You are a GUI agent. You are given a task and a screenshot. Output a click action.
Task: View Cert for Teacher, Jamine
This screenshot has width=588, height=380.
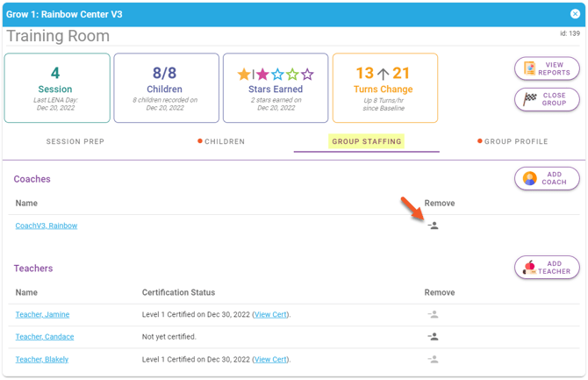[270, 314]
